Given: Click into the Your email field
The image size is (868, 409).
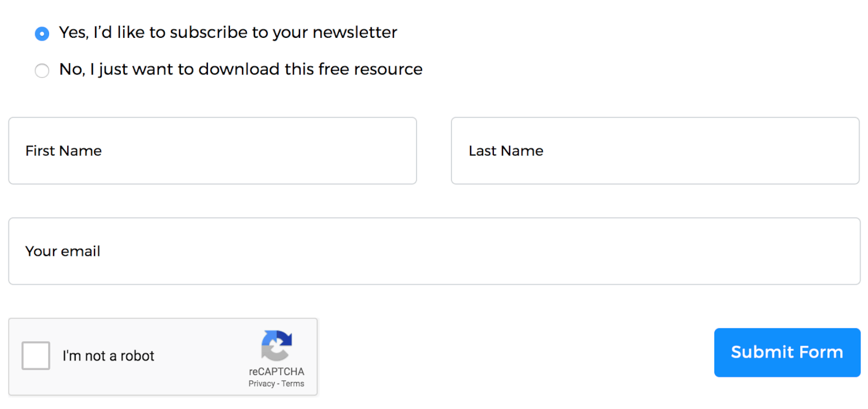Looking at the screenshot, I should [434, 251].
